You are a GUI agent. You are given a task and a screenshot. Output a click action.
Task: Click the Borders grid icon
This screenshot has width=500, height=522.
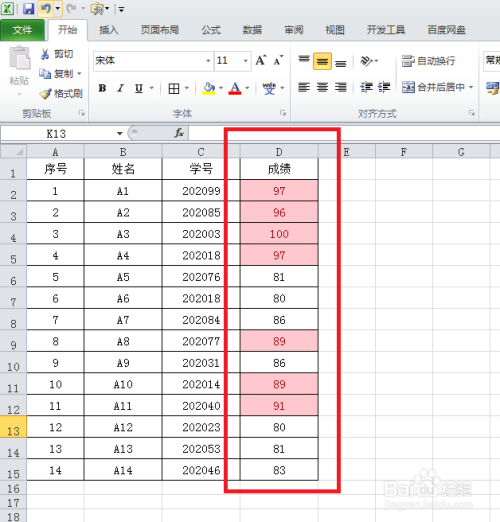click(174, 88)
